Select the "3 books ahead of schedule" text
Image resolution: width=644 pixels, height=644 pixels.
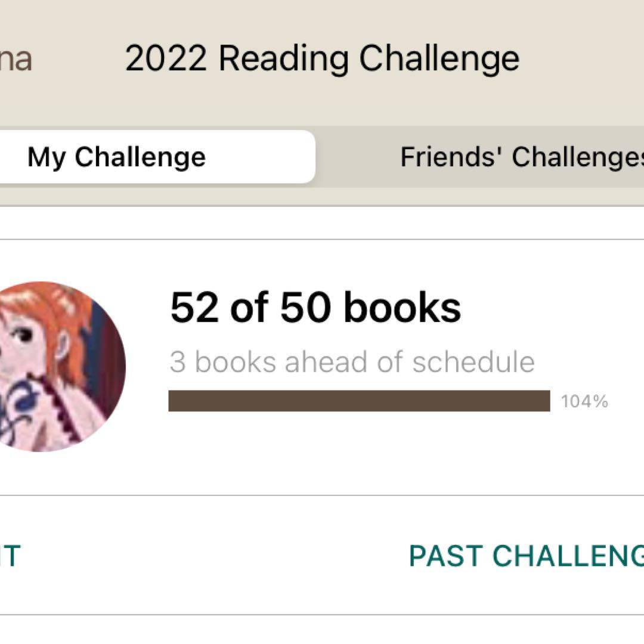[x=352, y=362]
